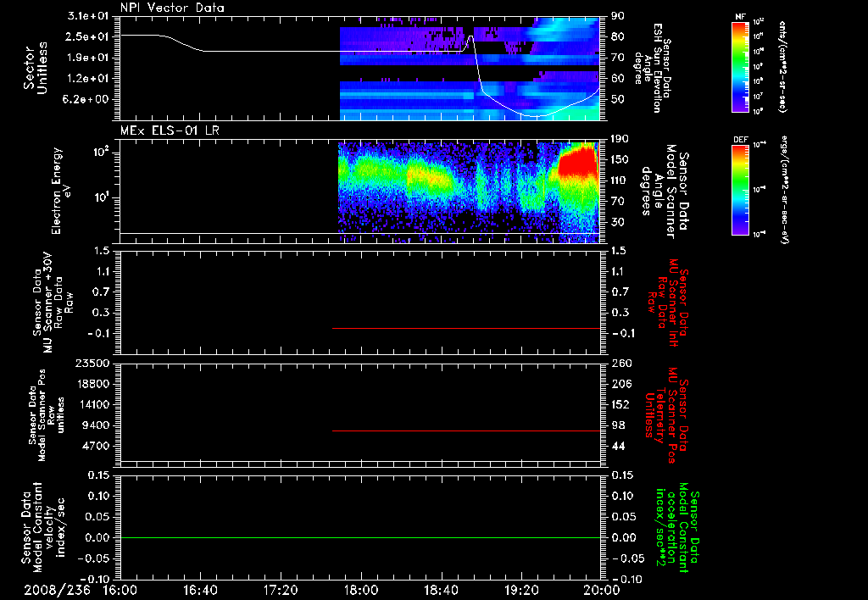Click the "44" telemetry tick label
The image size is (868, 600).
click(618, 446)
